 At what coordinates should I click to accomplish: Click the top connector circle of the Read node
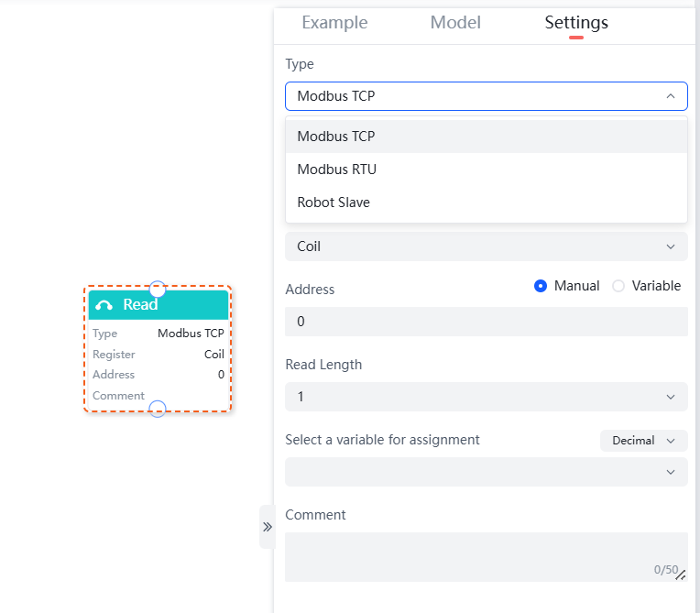tap(158, 288)
